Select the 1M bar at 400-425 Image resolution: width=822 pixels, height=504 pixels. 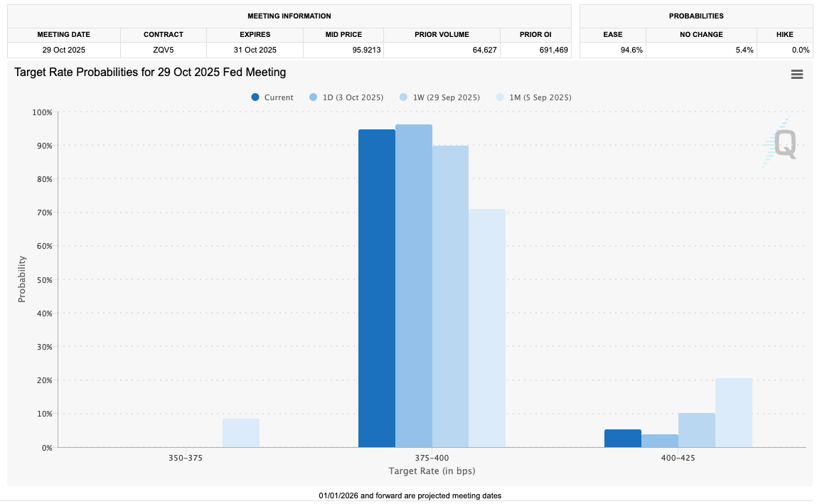(733, 412)
